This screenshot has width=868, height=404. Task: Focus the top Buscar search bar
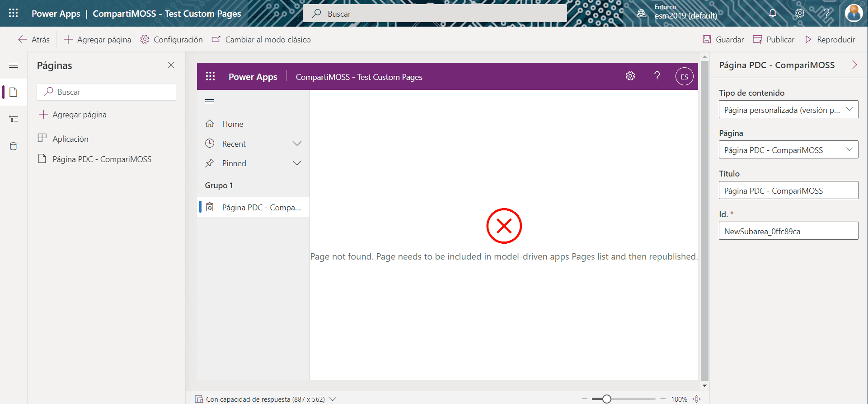point(434,14)
